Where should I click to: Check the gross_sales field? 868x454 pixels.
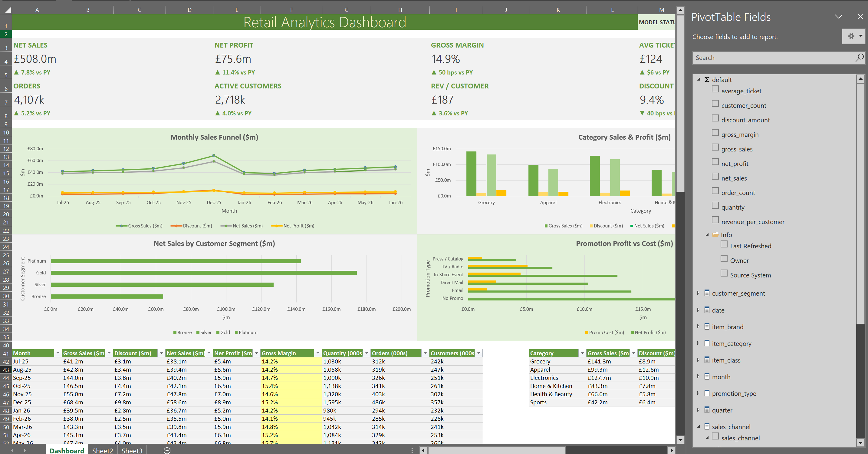coord(715,147)
